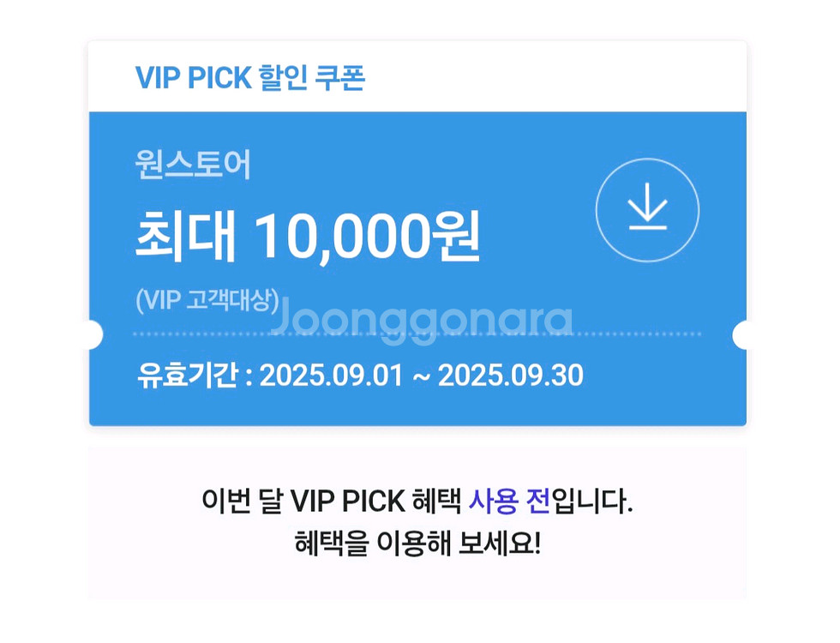Select the end date 2025.09.30
Image resolution: width=840 pixels, height=643 pixels.
510,376
